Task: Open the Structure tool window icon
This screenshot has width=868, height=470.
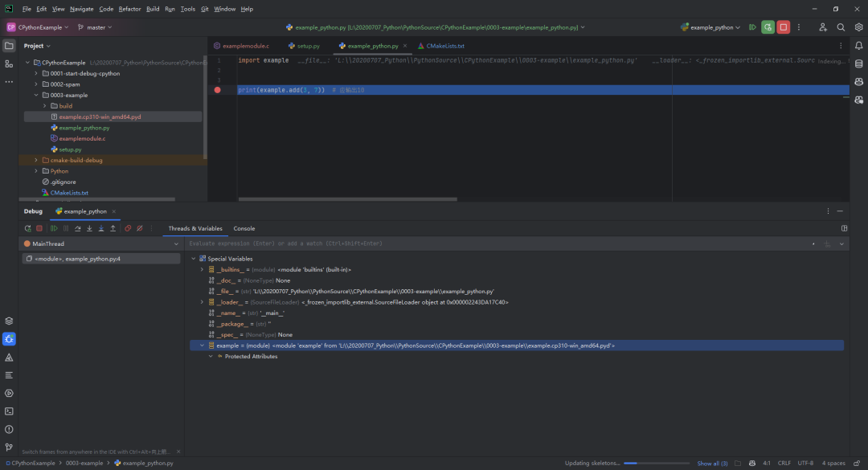Action: click(x=9, y=64)
